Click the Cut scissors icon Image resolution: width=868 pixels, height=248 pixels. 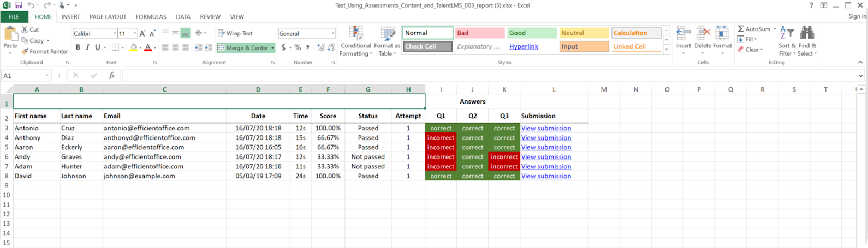[x=25, y=30]
